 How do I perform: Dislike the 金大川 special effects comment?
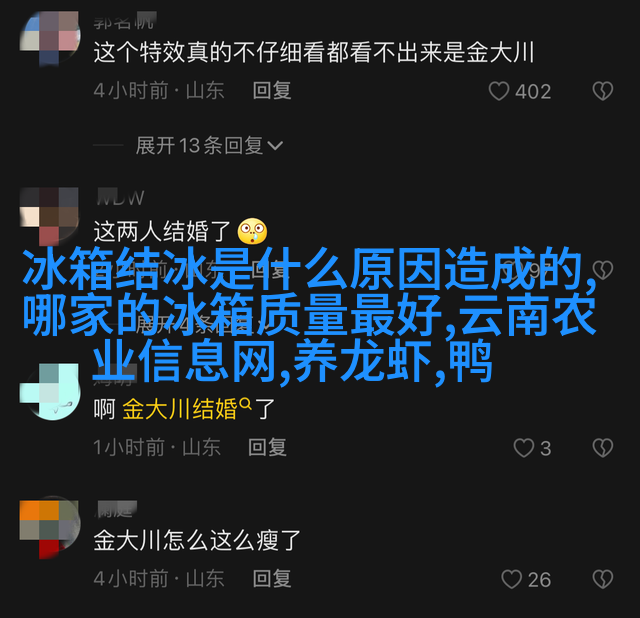click(603, 91)
